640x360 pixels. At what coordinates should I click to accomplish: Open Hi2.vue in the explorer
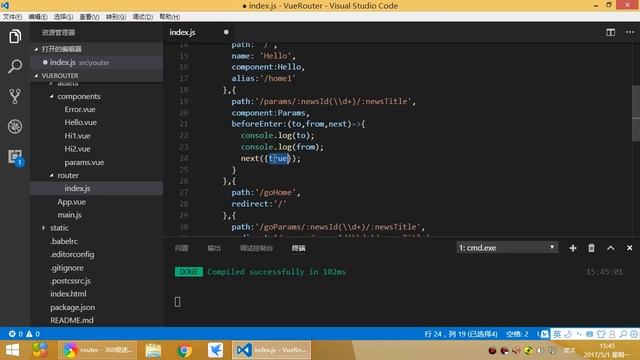point(78,149)
